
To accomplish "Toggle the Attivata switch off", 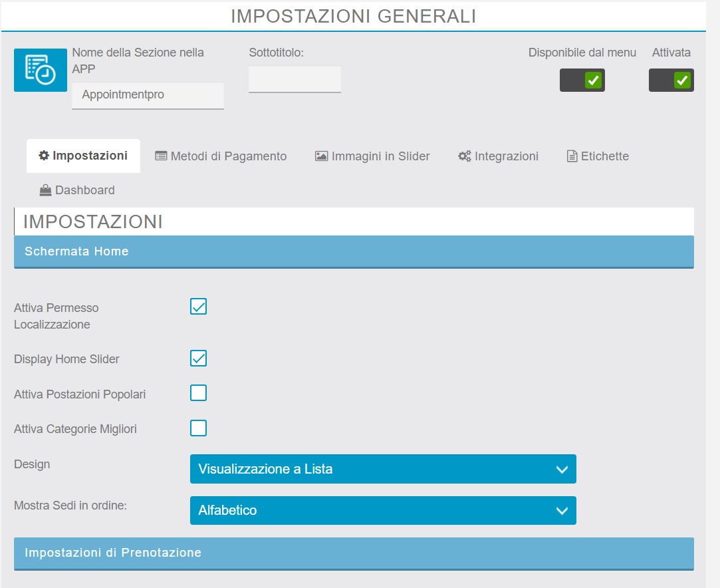I will pyautogui.click(x=671, y=80).
